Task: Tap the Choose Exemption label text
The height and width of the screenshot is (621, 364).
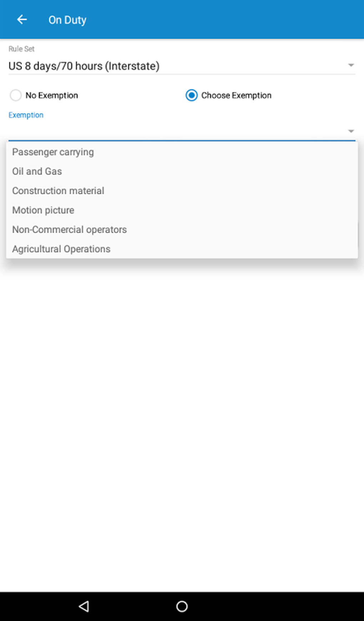Action: coord(236,95)
